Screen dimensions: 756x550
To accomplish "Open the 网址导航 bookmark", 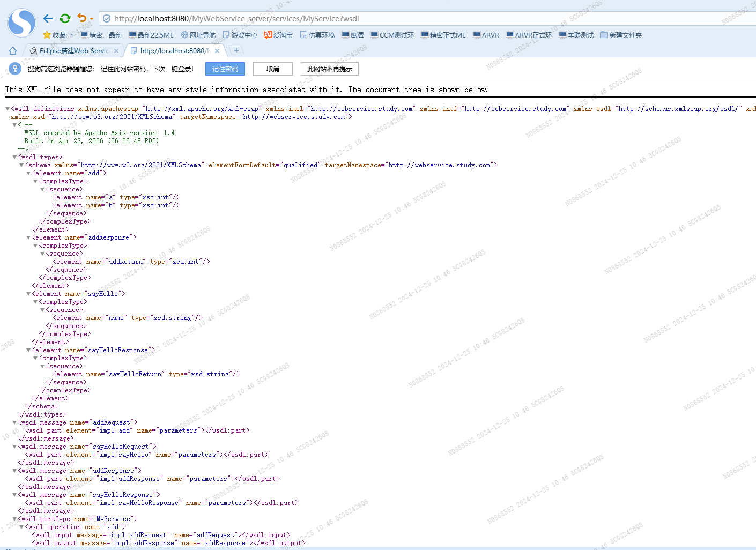I will (x=198, y=35).
